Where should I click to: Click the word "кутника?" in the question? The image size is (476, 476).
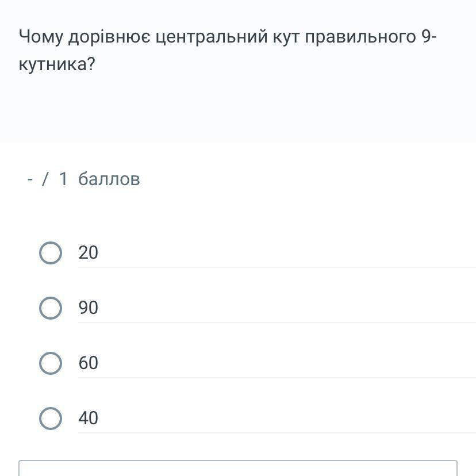57,64
